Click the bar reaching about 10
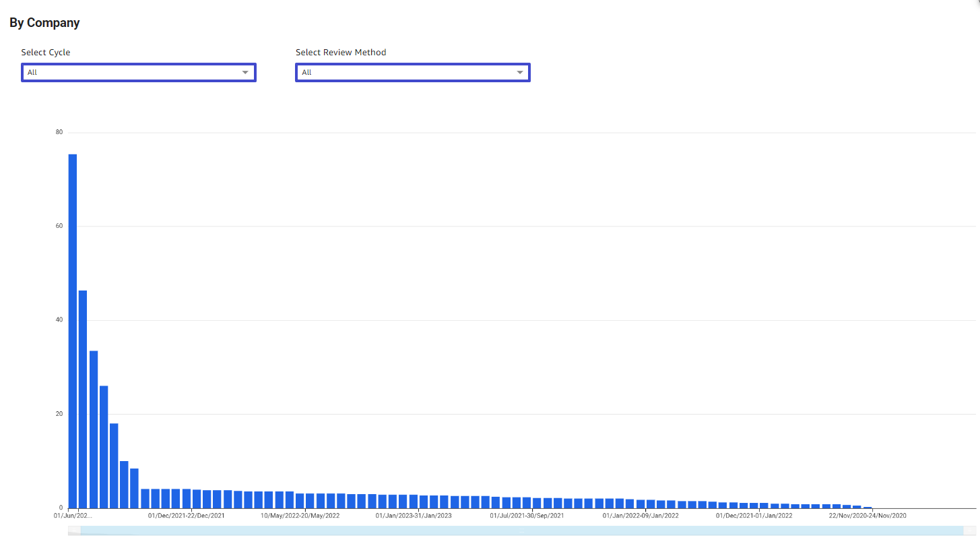 pyautogui.click(x=124, y=485)
